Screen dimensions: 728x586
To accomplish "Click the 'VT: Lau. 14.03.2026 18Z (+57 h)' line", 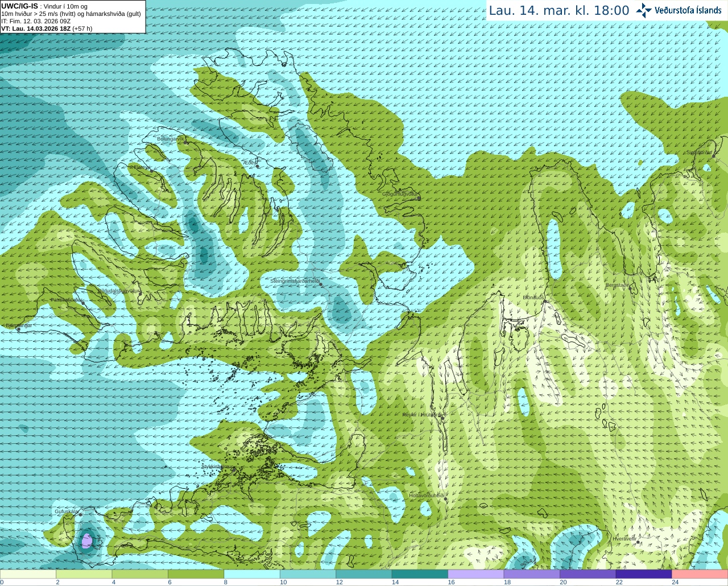I will click(47, 28).
